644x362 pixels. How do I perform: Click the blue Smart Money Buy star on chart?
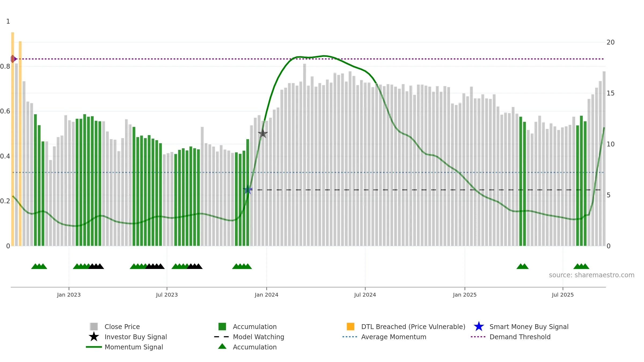click(248, 190)
